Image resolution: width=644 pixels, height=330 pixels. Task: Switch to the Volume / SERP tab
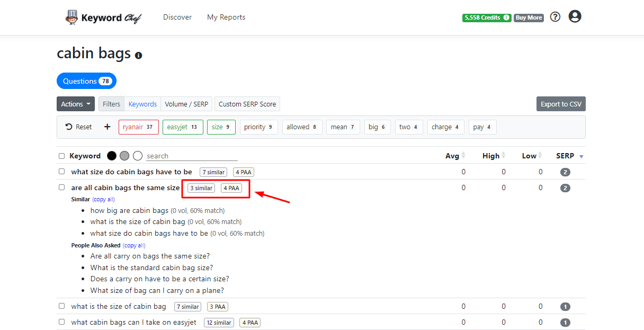point(186,104)
